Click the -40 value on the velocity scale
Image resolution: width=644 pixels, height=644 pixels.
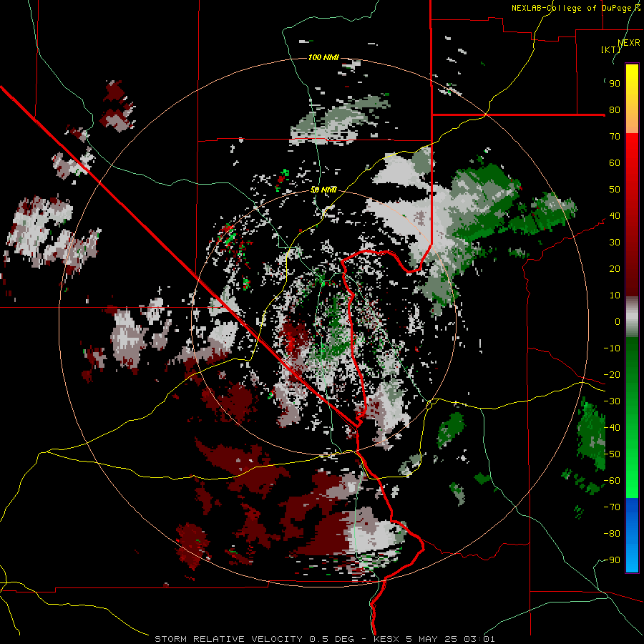pyautogui.click(x=612, y=428)
